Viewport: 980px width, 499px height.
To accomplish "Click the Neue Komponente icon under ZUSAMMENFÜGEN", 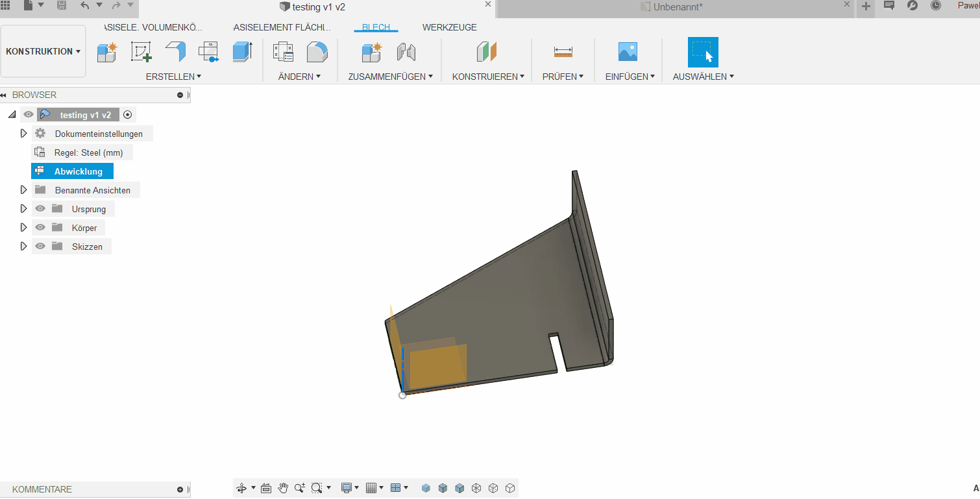I will pyautogui.click(x=371, y=52).
